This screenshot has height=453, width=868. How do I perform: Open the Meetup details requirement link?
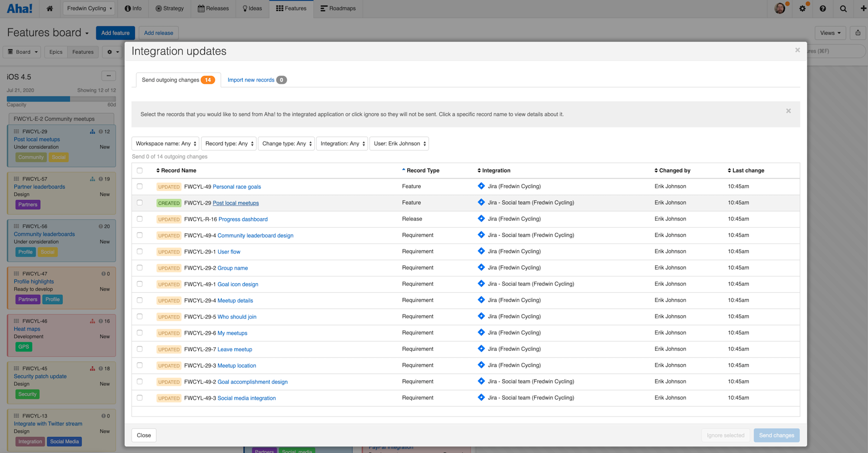click(235, 300)
